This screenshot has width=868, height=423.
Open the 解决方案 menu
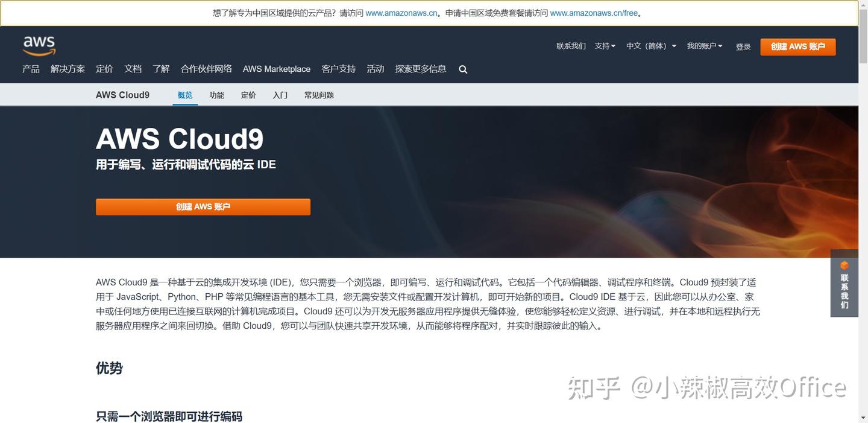click(x=68, y=69)
